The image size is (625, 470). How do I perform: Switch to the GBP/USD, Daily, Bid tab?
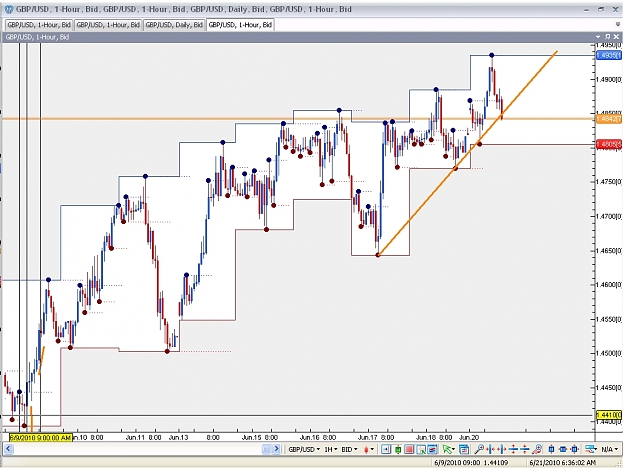(x=174, y=25)
